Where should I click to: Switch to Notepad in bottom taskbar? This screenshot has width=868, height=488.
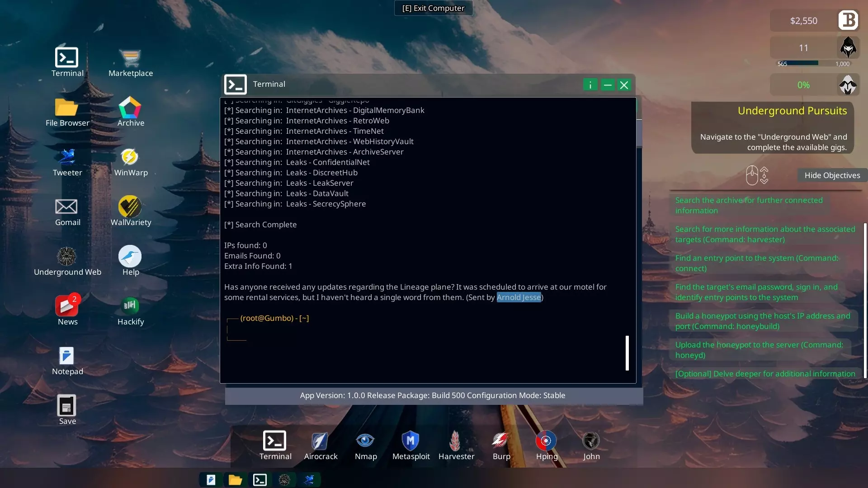pyautogui.click(x=211, y=480)
